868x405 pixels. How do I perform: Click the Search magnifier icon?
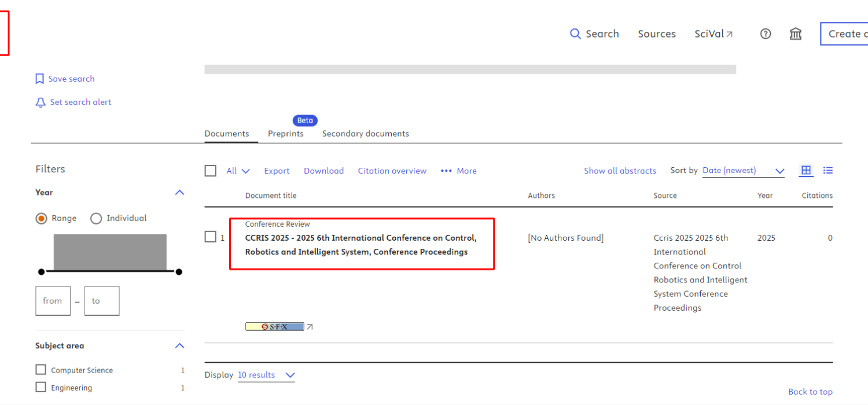[575, 34]
